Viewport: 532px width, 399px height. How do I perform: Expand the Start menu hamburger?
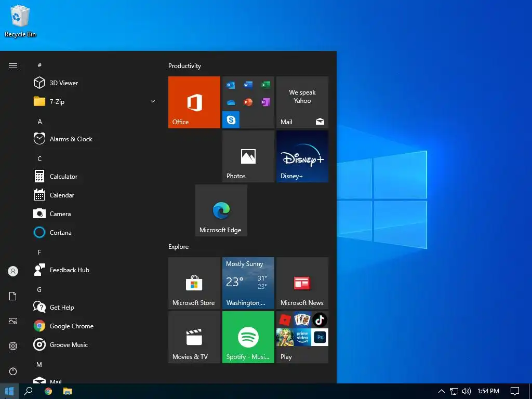point(13,65)
